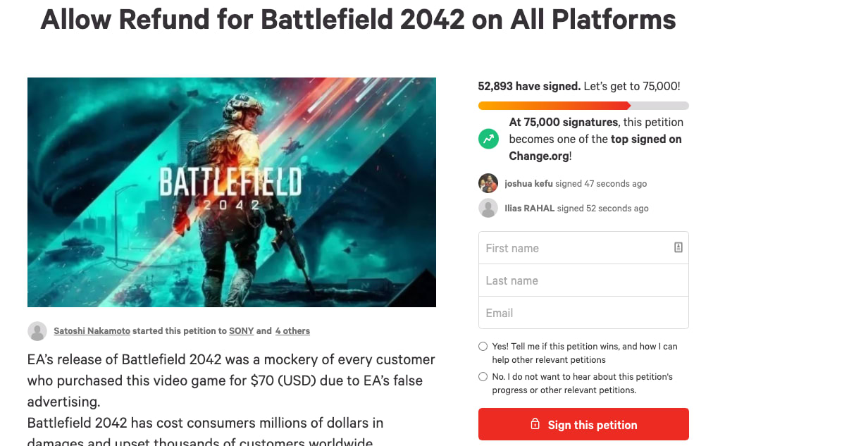868x446 pixels.
Task: Open the SONY decision maker link
Action: coord(241,330)
